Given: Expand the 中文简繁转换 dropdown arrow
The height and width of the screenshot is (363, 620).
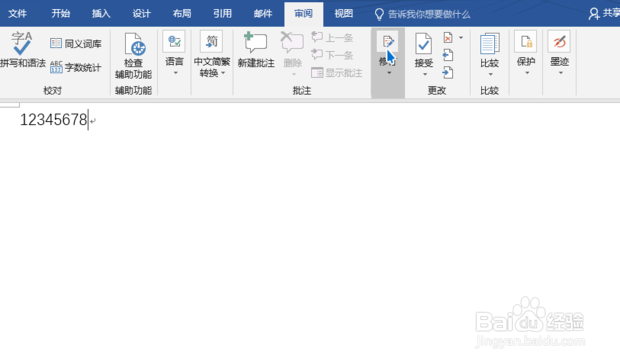Looking at the screenshot, I should 223,73.
